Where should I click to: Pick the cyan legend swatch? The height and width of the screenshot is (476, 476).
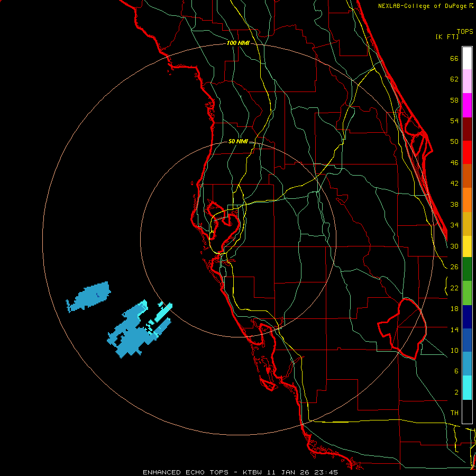pos(467,388)
